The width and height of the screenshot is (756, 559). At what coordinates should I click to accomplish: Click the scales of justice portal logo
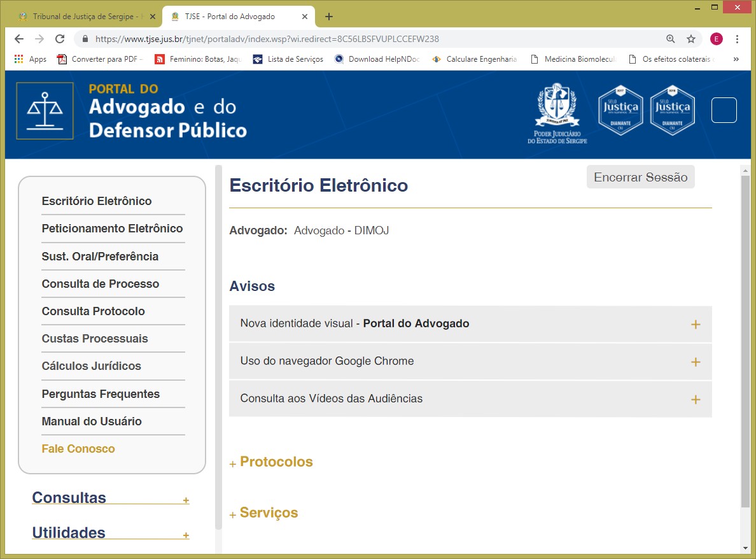[x=45, y=111]
